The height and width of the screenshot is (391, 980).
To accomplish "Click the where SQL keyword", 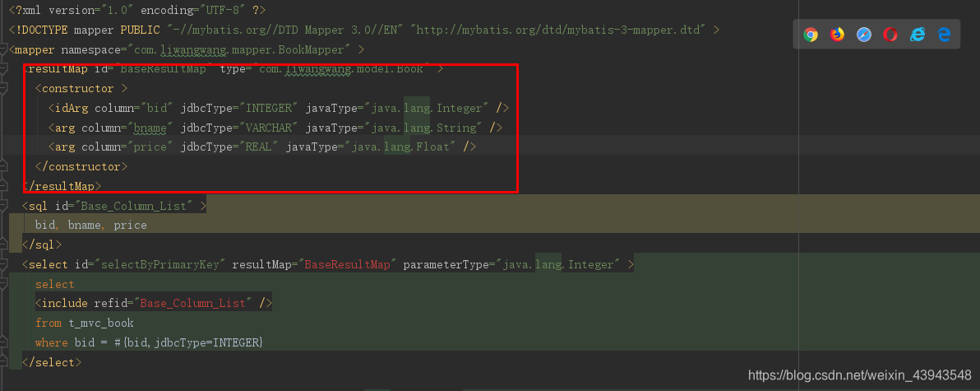I will click(x=51, y=342).
